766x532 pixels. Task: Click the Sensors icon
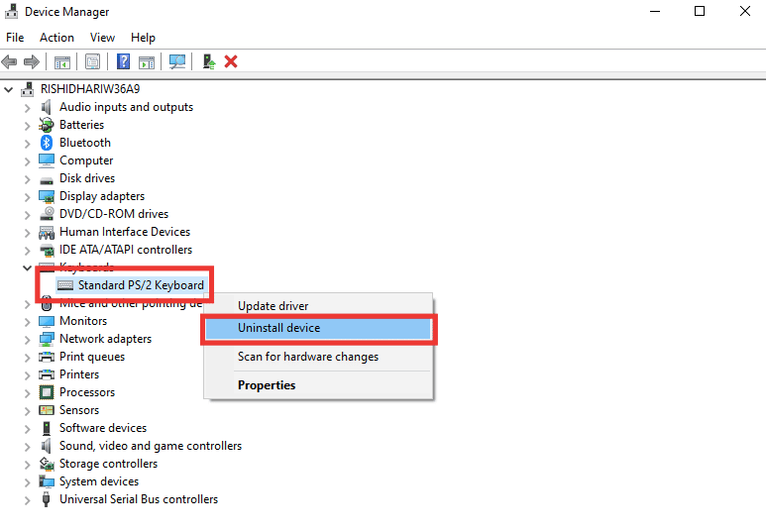pyautogui.click(x=47, y=410)
